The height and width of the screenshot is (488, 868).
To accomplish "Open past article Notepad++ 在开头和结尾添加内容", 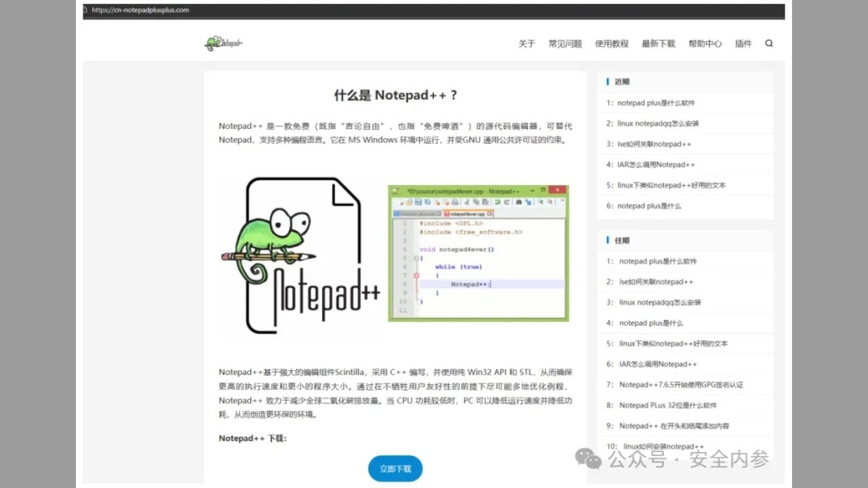I will 674,426.
